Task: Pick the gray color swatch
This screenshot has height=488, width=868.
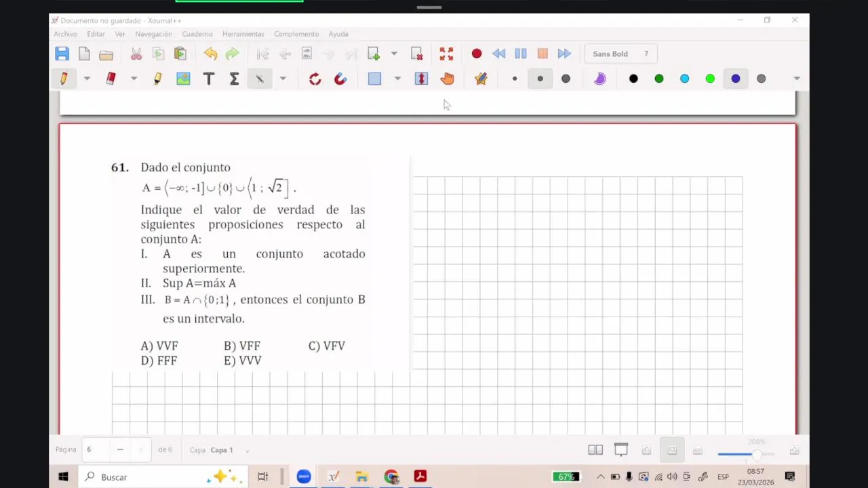Action: 762,79
